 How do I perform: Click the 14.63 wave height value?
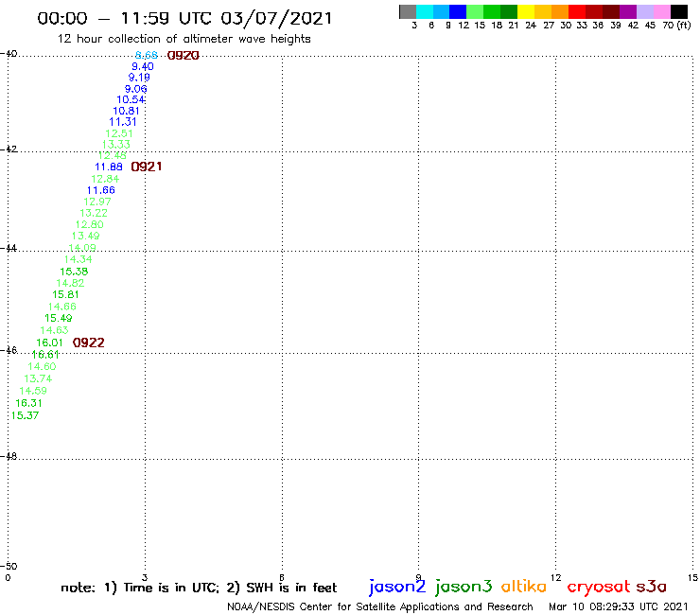pyautogui.click(x=54, y=330)
